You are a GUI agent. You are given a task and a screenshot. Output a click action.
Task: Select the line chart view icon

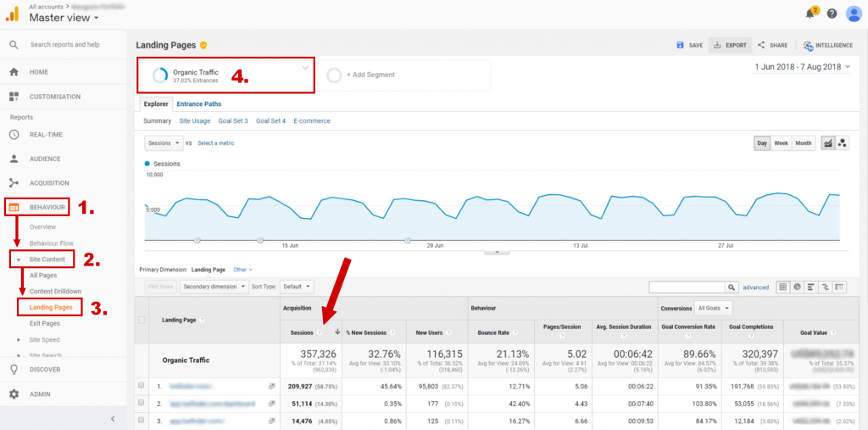tap(828, 143)
